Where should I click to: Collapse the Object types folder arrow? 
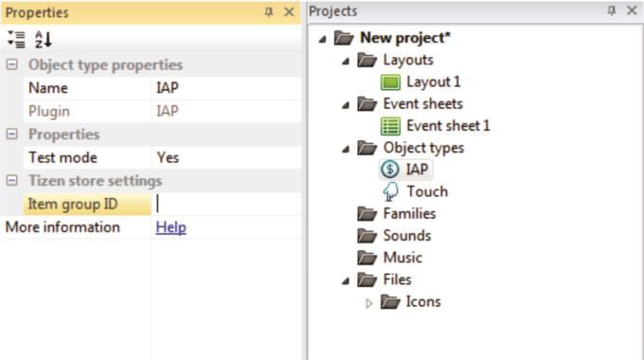point(346,149)
